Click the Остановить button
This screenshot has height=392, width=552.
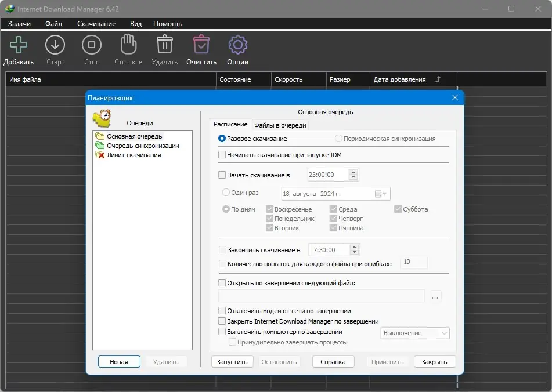click(x=279, y=362)
